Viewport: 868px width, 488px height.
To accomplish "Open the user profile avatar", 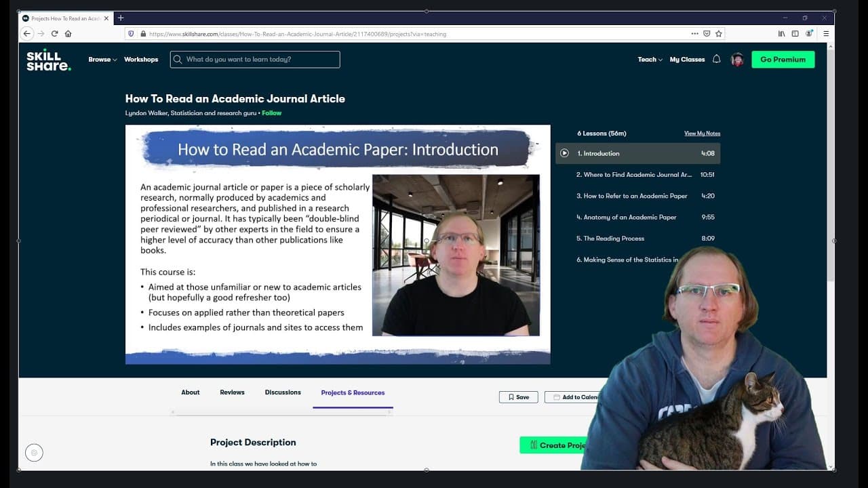I will pyautogui.click(x=737, y=60).
